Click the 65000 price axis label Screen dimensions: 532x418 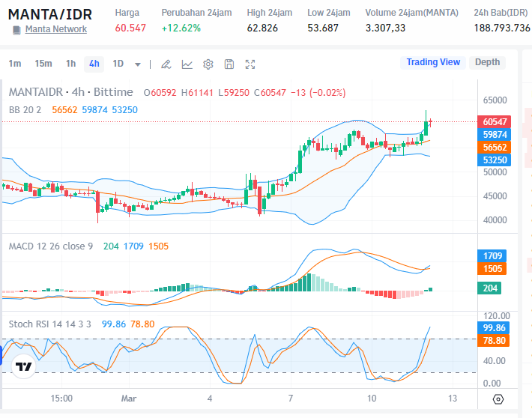pos(495,100)
